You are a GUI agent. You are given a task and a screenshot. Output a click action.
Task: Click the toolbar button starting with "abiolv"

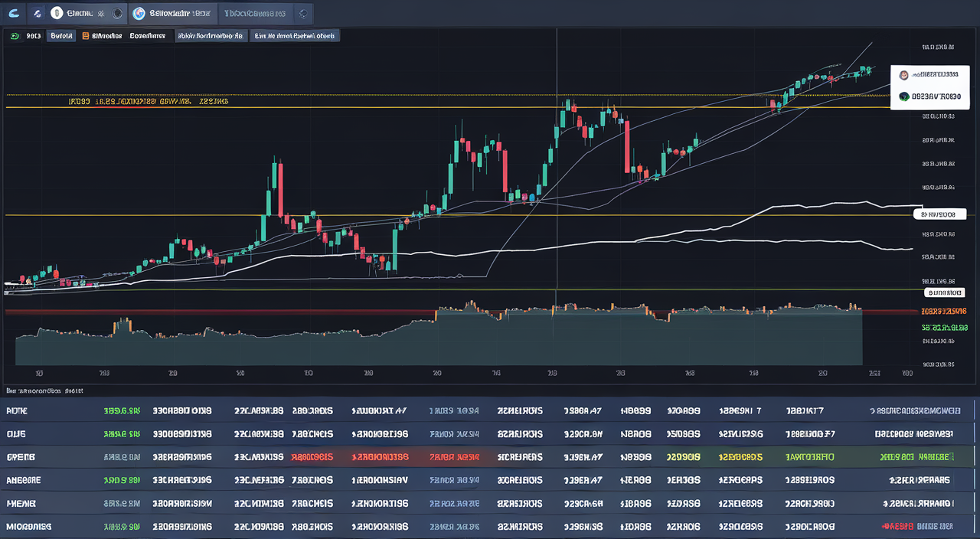click(x=211, y=35)
